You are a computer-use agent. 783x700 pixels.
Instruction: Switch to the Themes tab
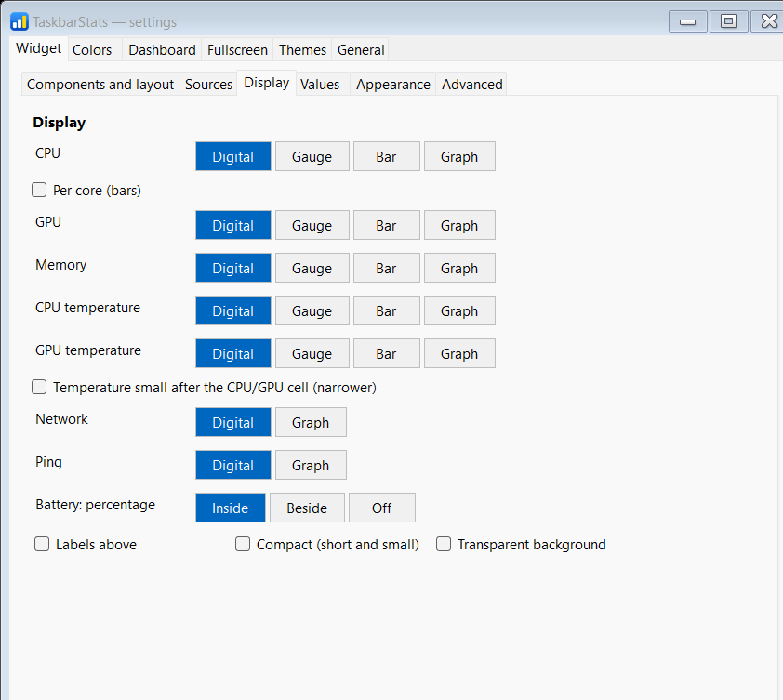pos(302,50)
